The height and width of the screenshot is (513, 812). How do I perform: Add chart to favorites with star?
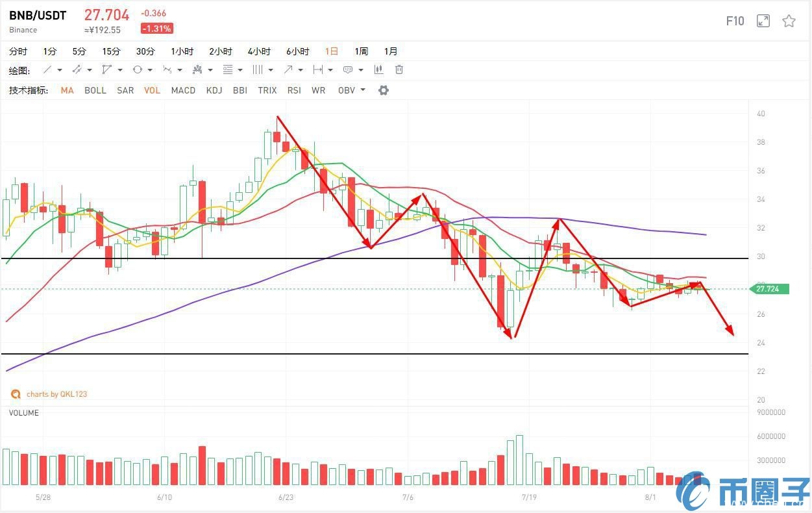point(789,21)
